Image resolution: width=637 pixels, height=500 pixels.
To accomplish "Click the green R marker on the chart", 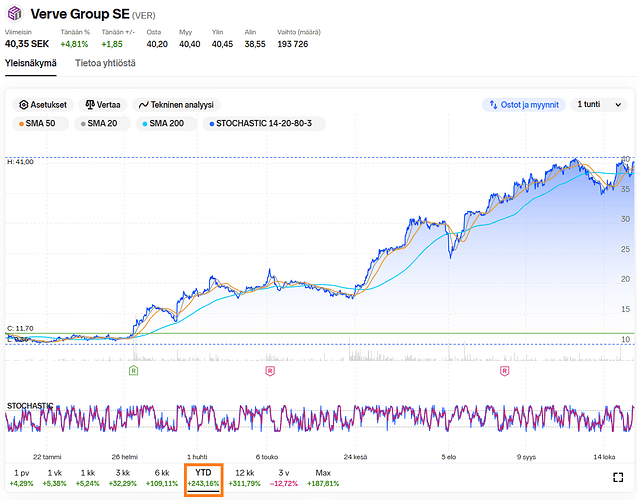I will pyautogui.click(x=133, y=371).
